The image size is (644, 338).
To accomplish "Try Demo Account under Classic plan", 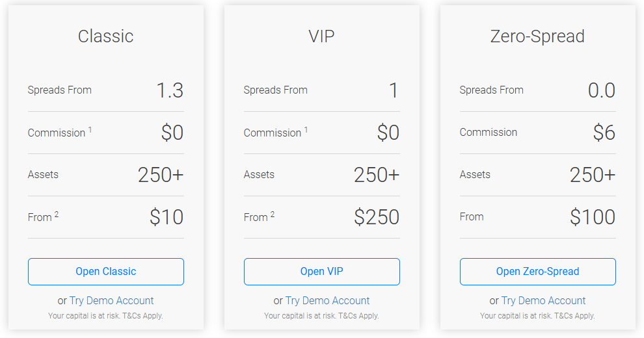I will click(x=112, y=301).
